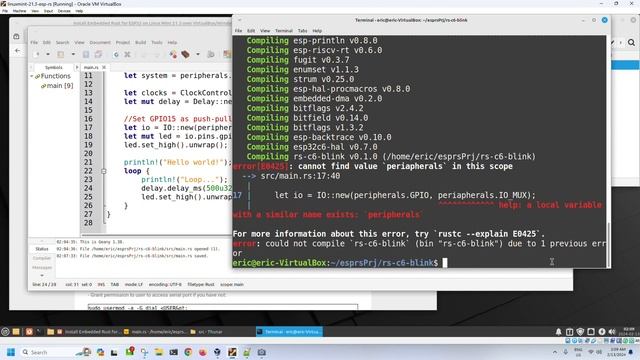Click the terminal vertical scrollbar
This screenshot has height=360, width=640.
point(608,244)
